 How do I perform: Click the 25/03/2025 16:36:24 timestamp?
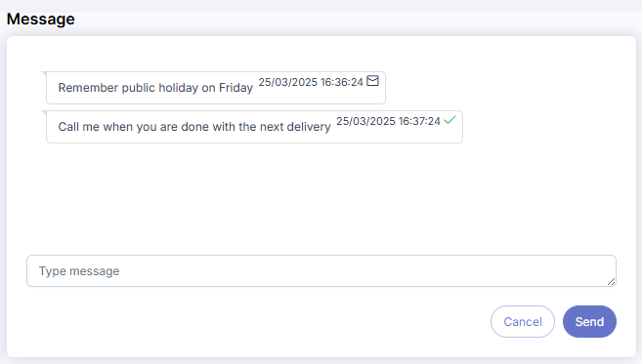click(311, 82)
